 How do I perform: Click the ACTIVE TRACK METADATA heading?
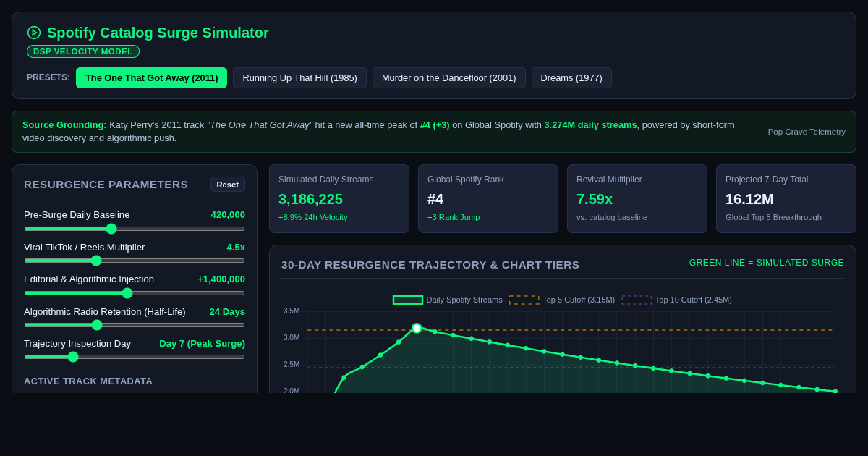pos(88,381)
